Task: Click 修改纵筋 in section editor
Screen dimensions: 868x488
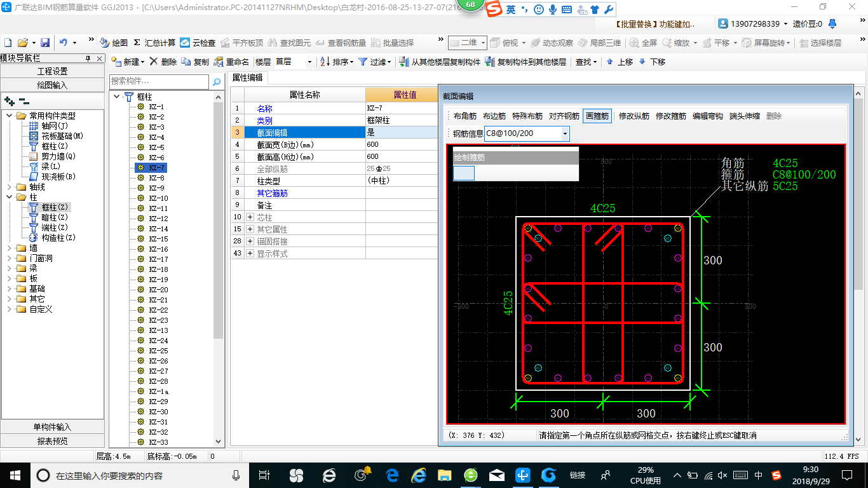Action: 634,116
